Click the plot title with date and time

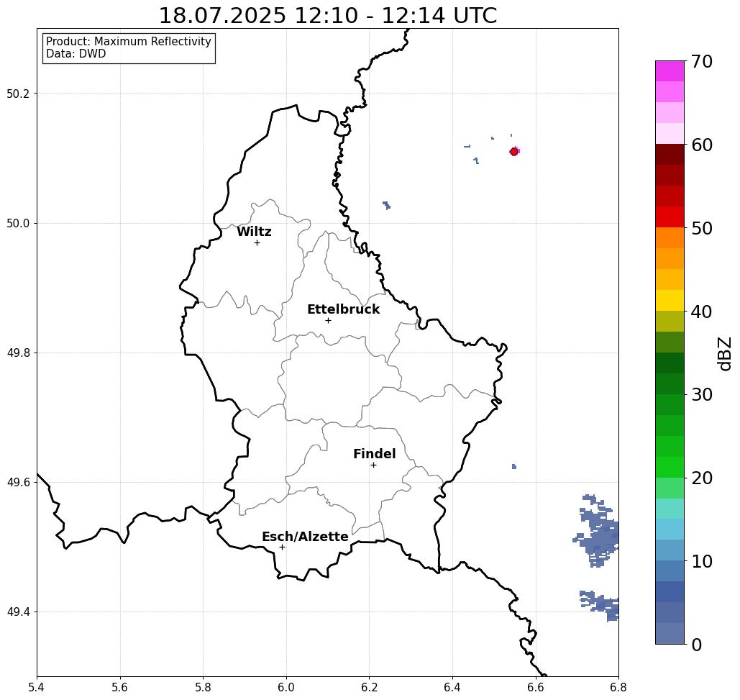328,16
